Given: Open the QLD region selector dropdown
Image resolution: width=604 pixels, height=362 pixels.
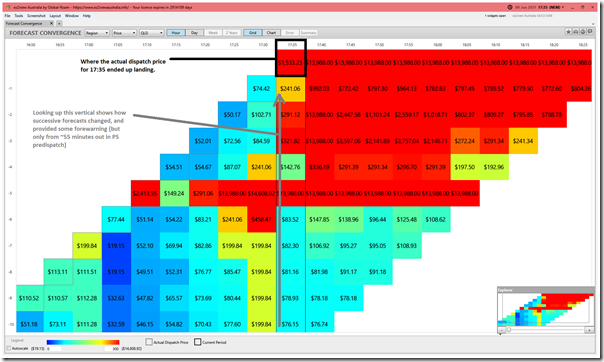Looking at the screenshot, I should pyautogui.click(x=152, y=33).
